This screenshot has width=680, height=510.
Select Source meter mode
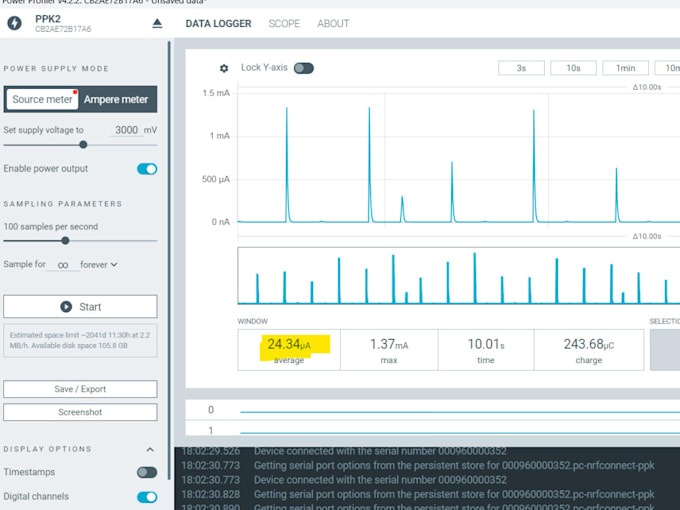click(x=42, y=99)
